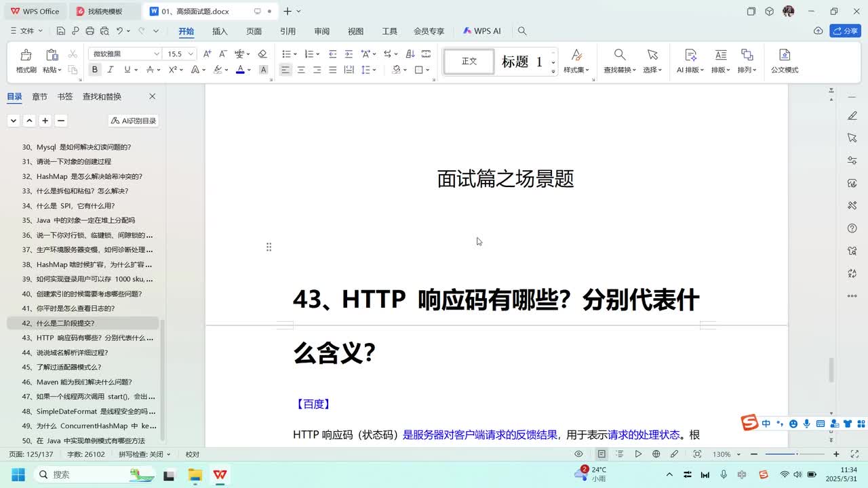
Task: Open the font name dropdown (微软雅黑)
Action: click(157, 54)
